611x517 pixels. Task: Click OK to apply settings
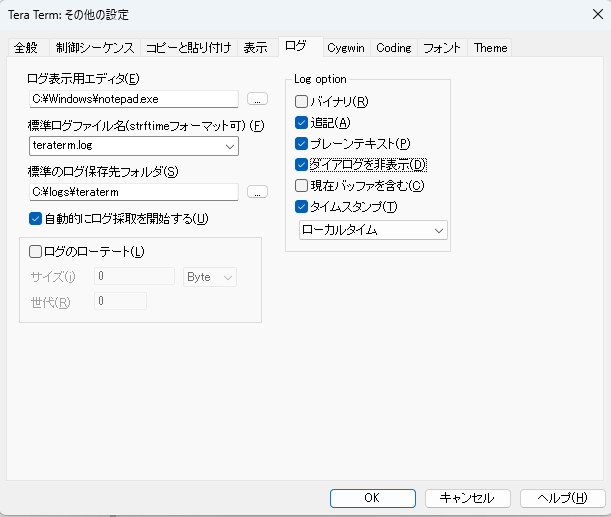pyautogui.click(x=373, y=498)
